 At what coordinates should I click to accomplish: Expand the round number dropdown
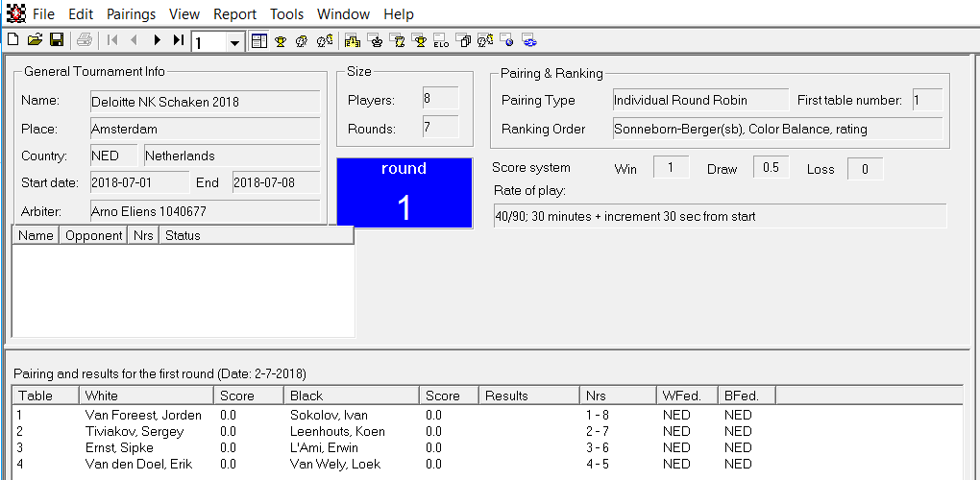(234, 42)
